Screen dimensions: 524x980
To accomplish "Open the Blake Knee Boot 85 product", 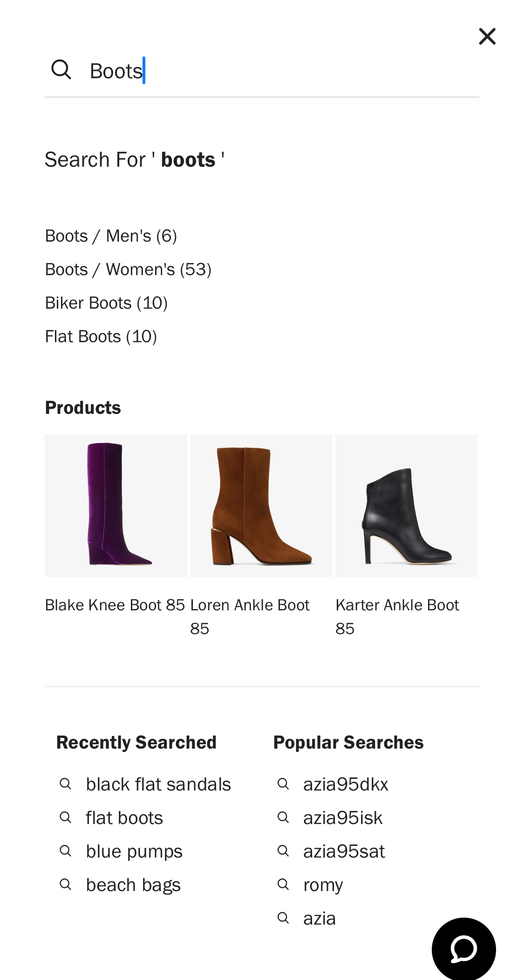I will 116,505.
